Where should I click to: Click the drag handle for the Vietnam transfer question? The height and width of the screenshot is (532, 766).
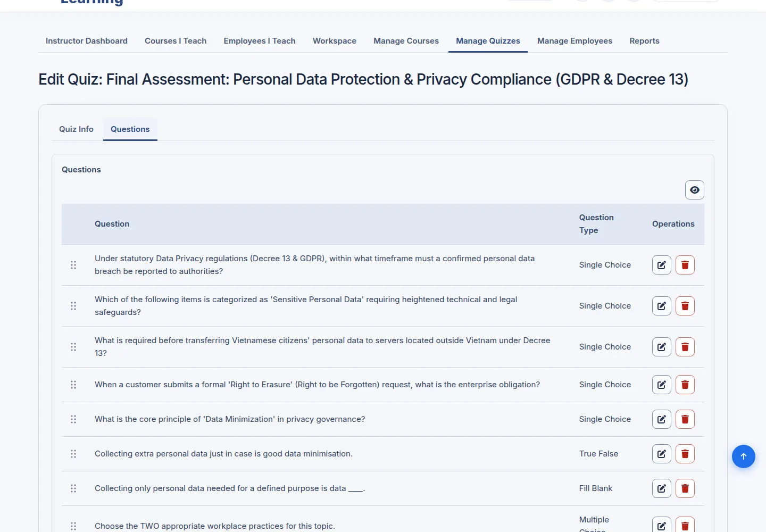[73, 347]
